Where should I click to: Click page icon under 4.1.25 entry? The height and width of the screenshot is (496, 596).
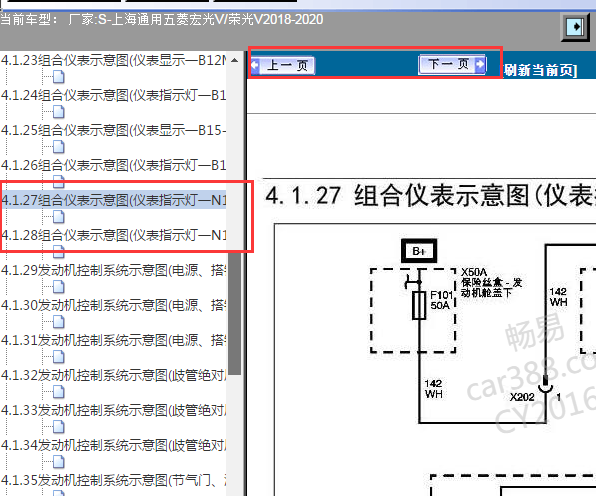59,147
